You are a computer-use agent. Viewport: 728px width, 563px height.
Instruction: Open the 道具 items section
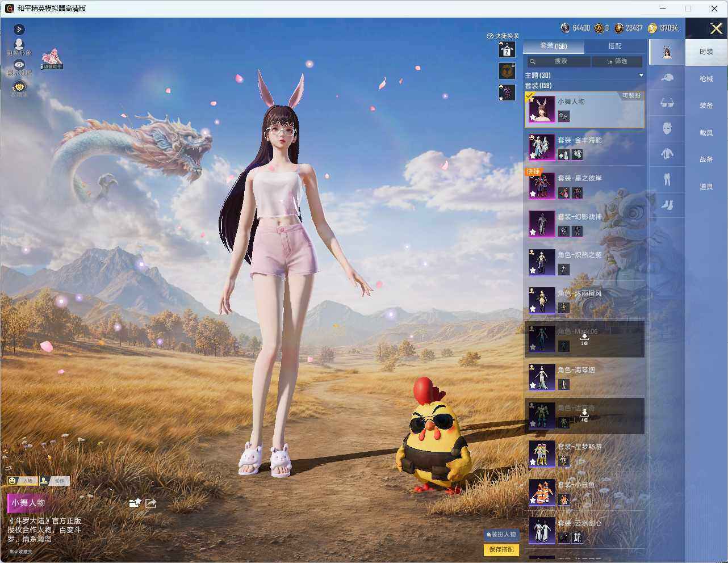coord(706,187)
